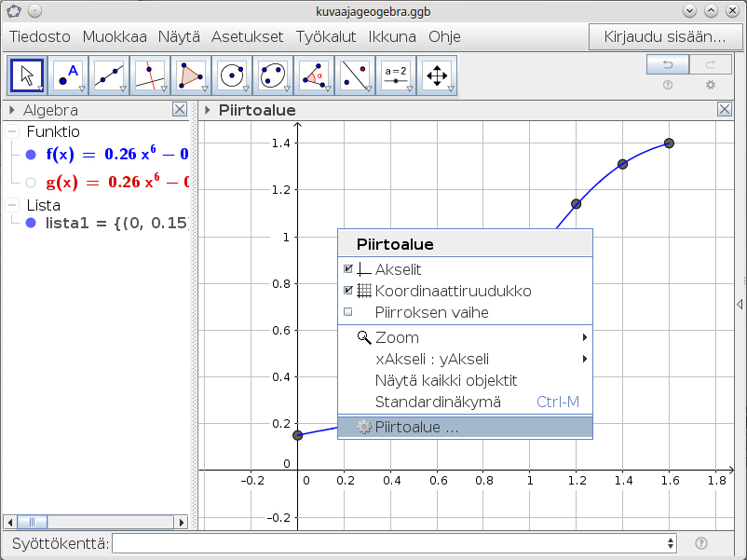The height and width of the screenshot is (560, 747).
Task: Show function g(x) via its visibility circle
Action: click(31, 183)
